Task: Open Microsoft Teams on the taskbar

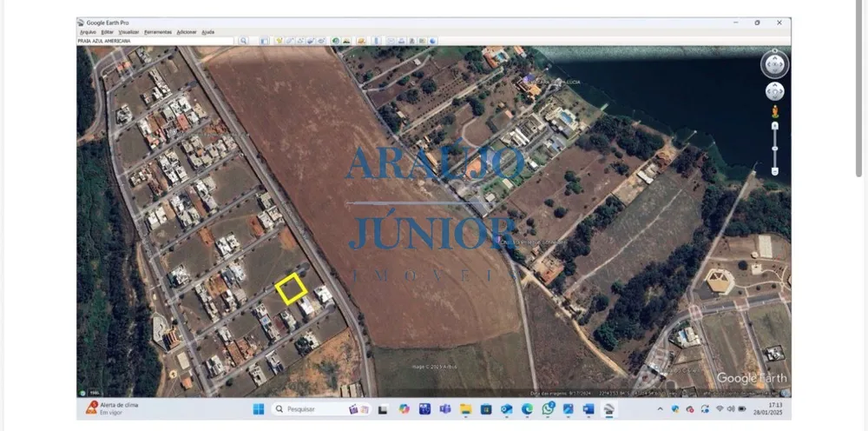Action: (x=445, y=408)
